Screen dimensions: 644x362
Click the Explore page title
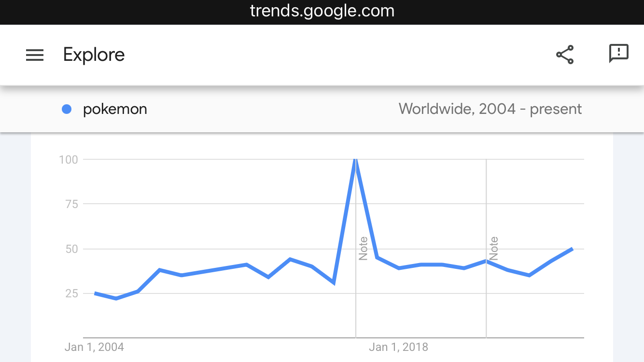point(94,55)
